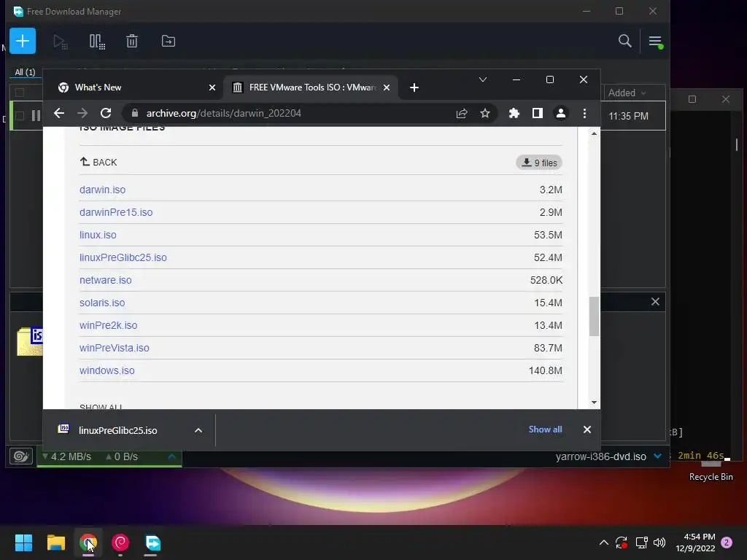
Task: Close the VMware Tools ISO tab
Action: [x=387, y=87]
